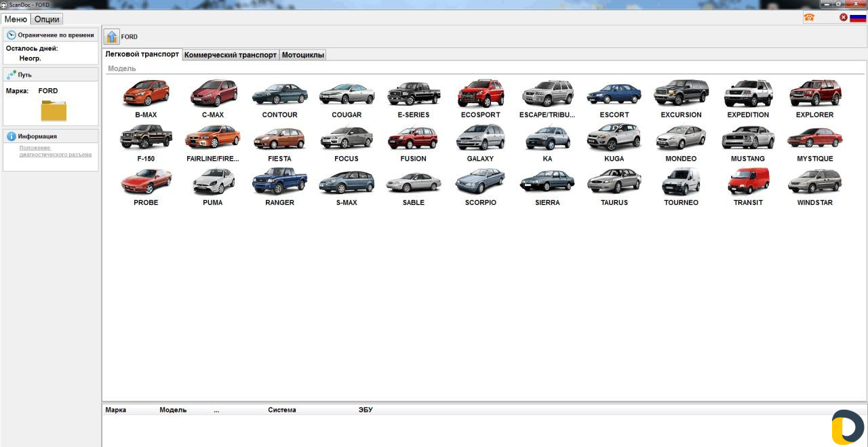This screenshot has width=868, height=447.
Task: Choose the SIERRA car icon
Action: pyautogui.click(x=547, y=181)
